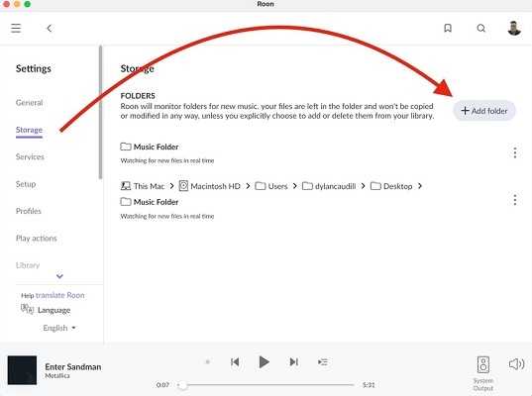Image resolution: width=532 pixels, height=396 pixels.
Task: Select Setup settings tab
Action: coord(26,184)
